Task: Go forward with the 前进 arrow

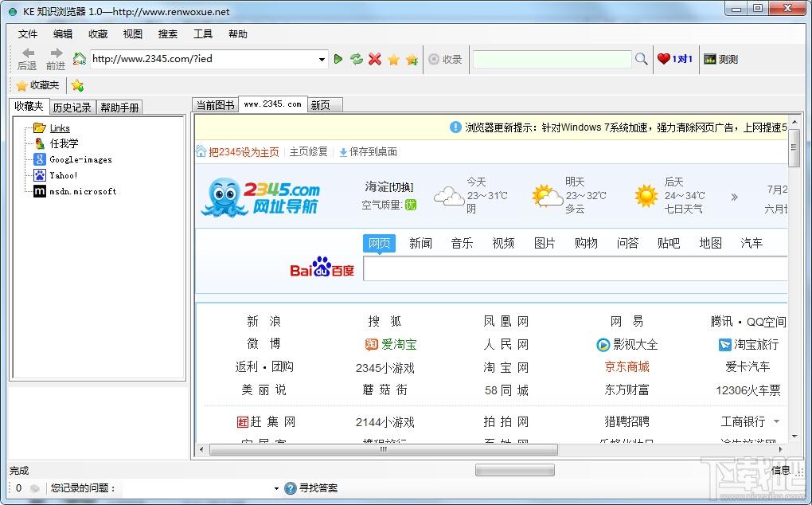Action: coord(56,58)
